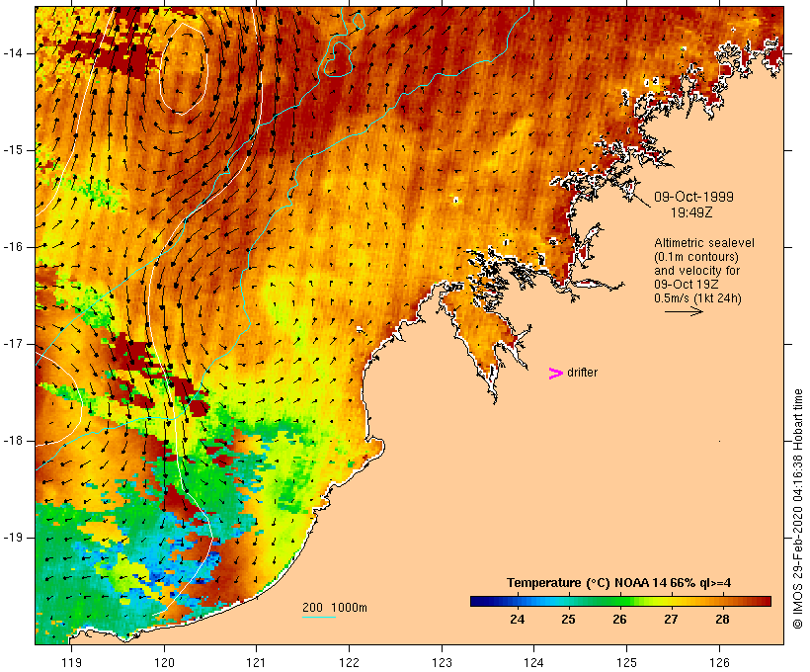Click the closed white sea-level contour oval near 120E 14S
The width and height of the screenshot is (810, 672).
(184, 68)
